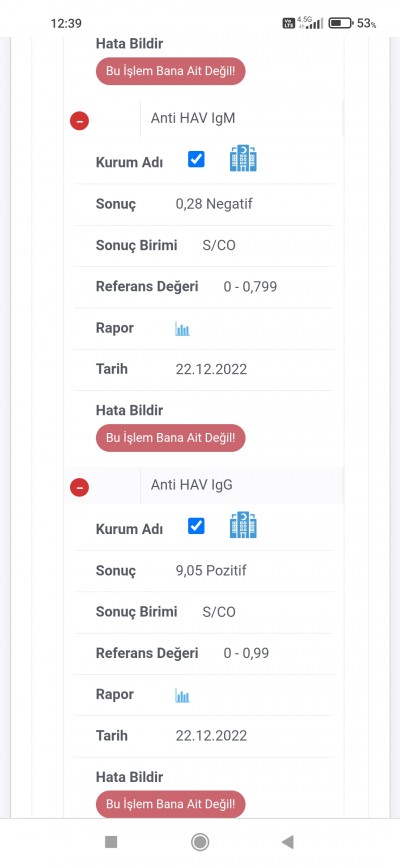Uncheck Kurum Adı checkbox under Anti HAV IgM
This screenshot has width=400, height=866.
(x=196, y=160)
